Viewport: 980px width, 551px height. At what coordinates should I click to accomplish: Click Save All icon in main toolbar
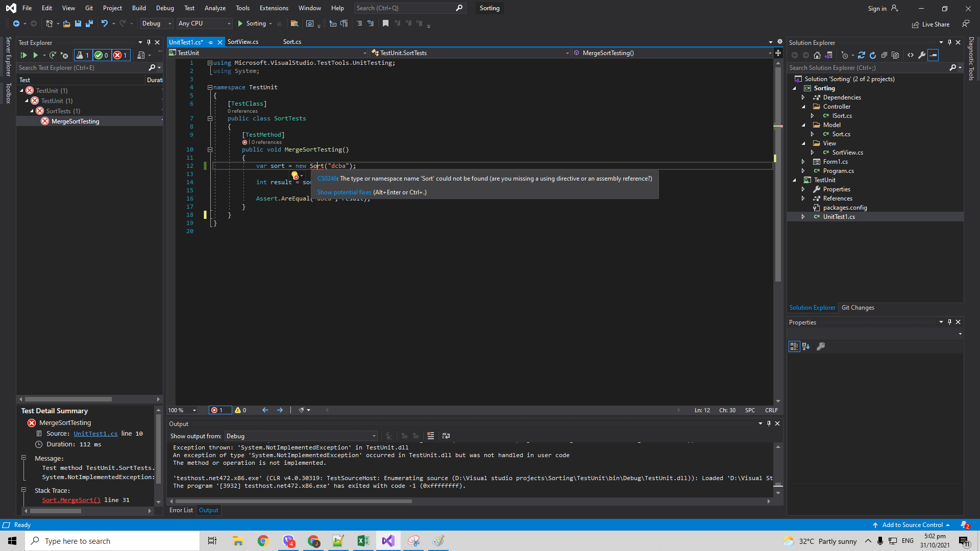coord(89,23)
